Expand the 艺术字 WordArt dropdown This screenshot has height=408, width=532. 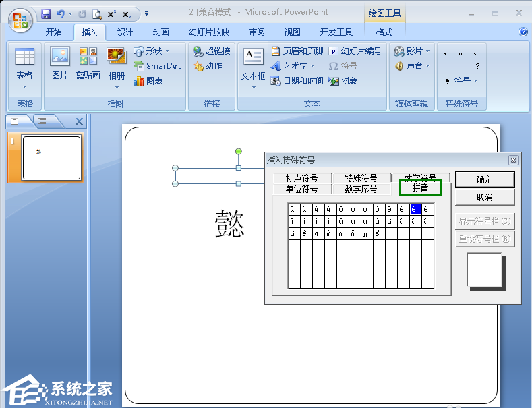pyautogui.click(x=293, y=66)
